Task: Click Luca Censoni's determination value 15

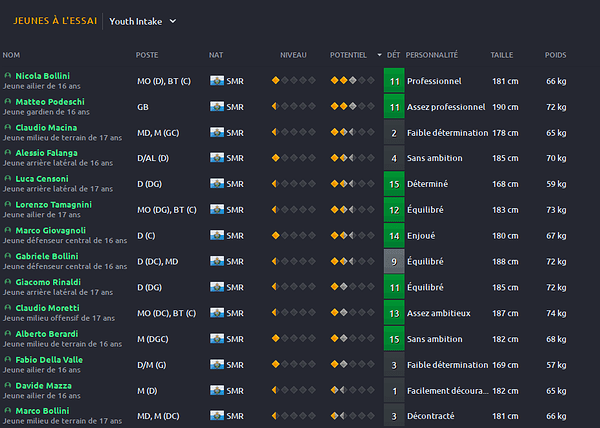Action: (x=394, y=184)
